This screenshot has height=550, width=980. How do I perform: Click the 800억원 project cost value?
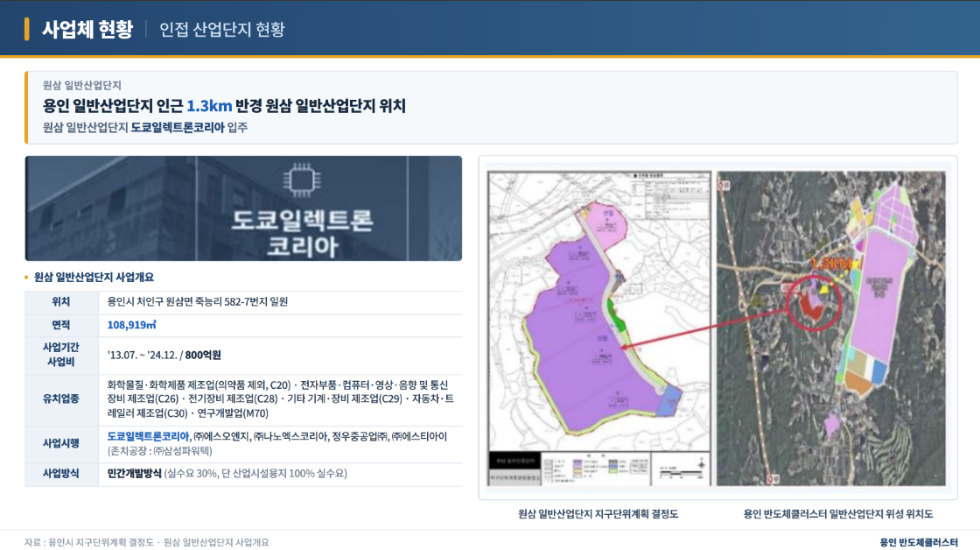click(x=203, y=355)
